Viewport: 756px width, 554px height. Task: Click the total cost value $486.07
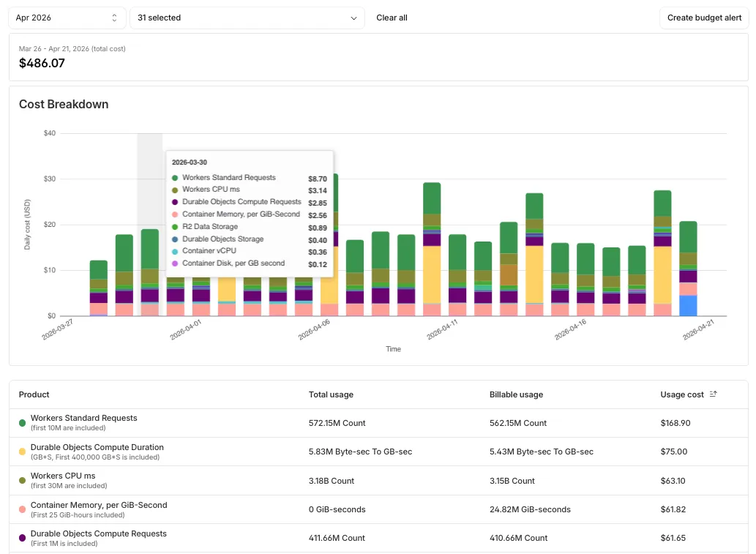(42, 64)
